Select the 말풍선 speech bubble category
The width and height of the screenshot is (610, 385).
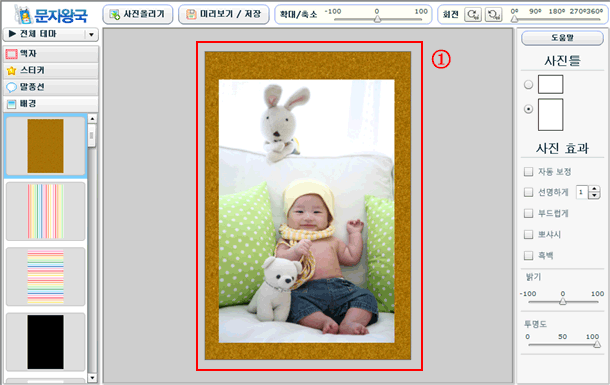(x=51, y=87)
